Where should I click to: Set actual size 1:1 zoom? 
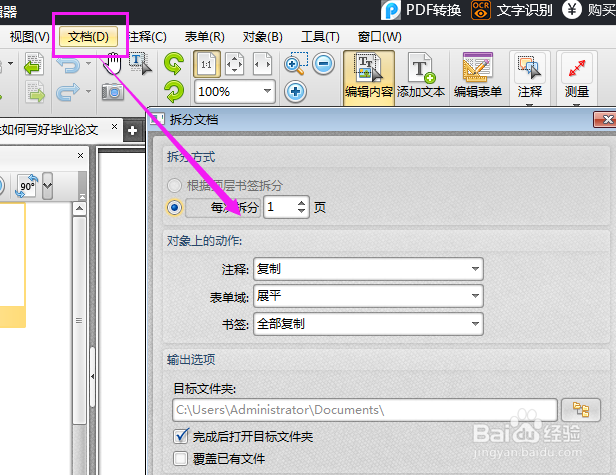(x=207, y=64)
